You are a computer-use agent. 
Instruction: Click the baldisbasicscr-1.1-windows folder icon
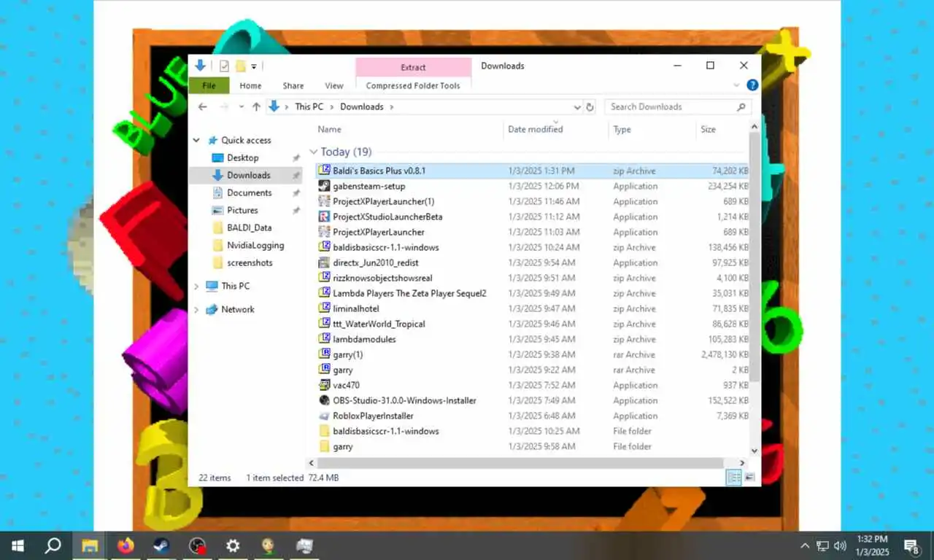click(x=325, y=431)
